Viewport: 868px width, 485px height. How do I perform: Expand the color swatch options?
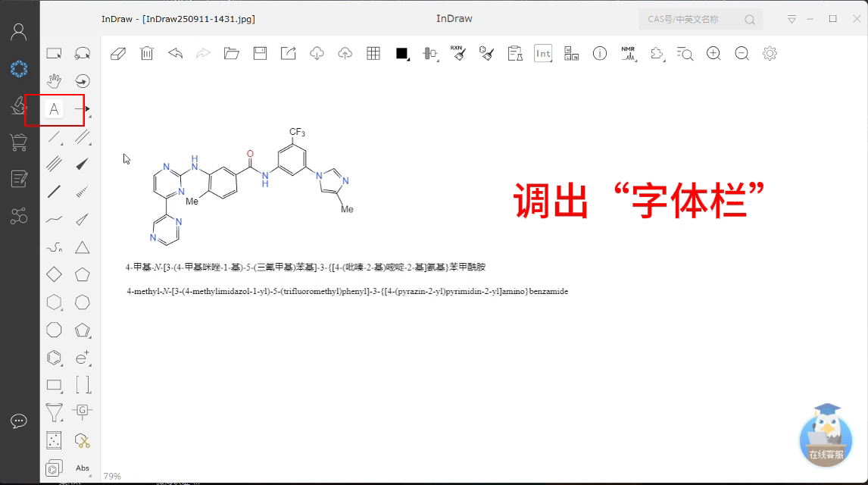point(410,58)
